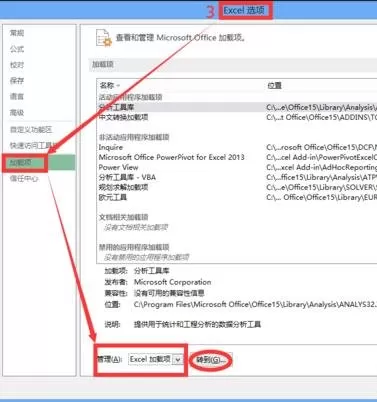
Task: Sort list by the 名称 column header
Action: [110, 85]
